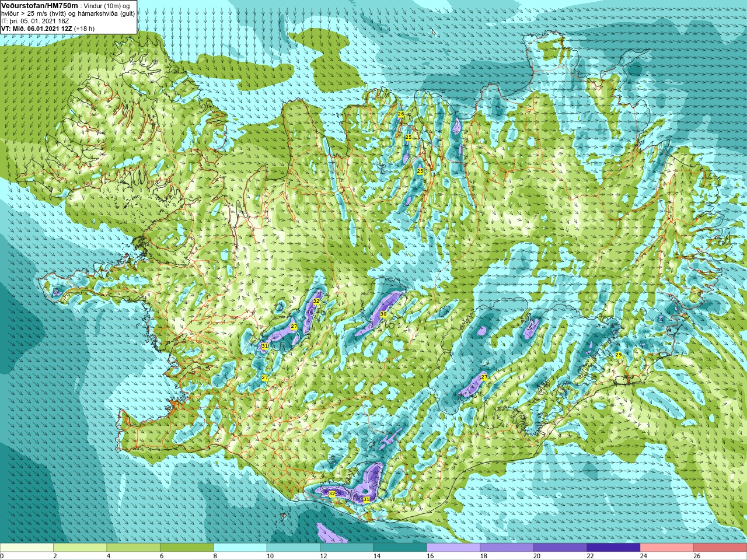The height and width of the screenshot is (560, 747).
Task: Select the legend scale number 22
Action: [590, 556]
